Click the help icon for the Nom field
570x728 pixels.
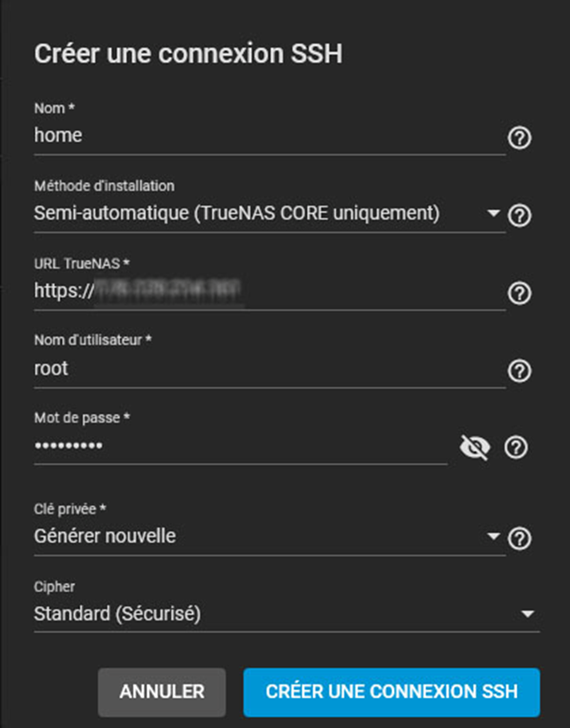(519, 138)
